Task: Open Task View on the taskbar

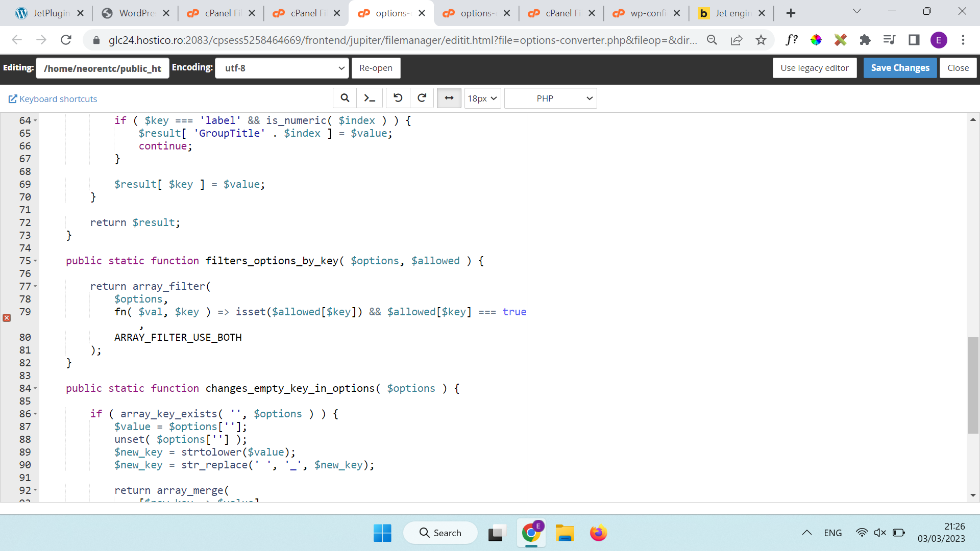Action: pos(497,533)
